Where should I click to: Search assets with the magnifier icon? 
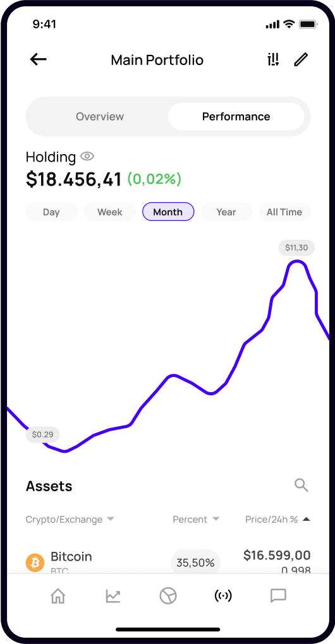(x=301, y=485)
